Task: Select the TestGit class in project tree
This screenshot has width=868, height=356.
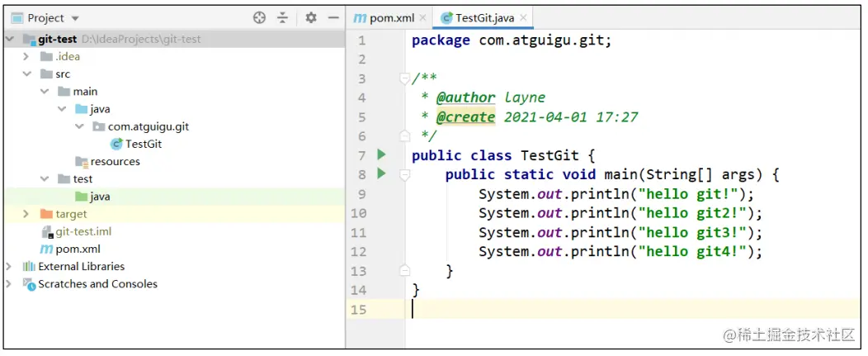Action: coord(144,145)
